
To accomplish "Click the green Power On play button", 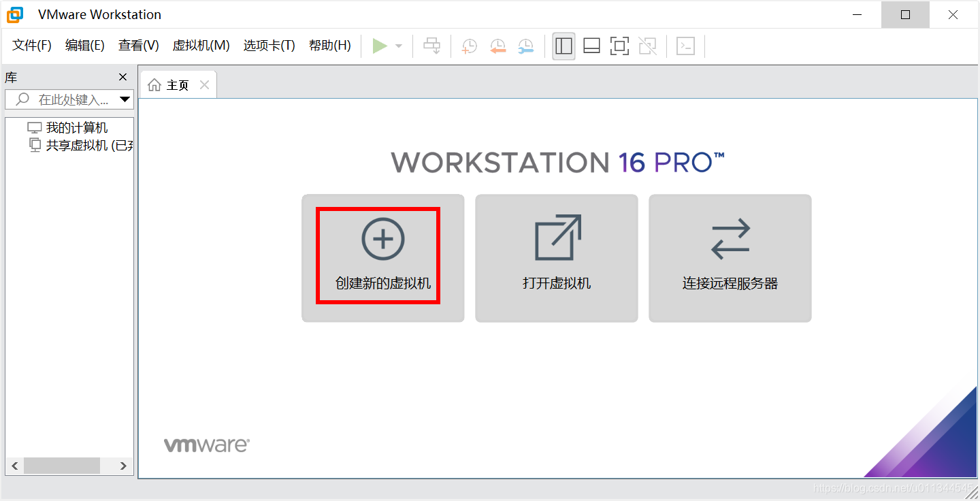I will [380, 46].
